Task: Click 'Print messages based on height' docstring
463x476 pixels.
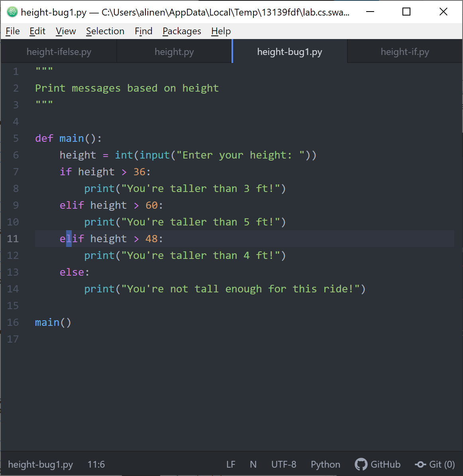Action: point(127,88)
